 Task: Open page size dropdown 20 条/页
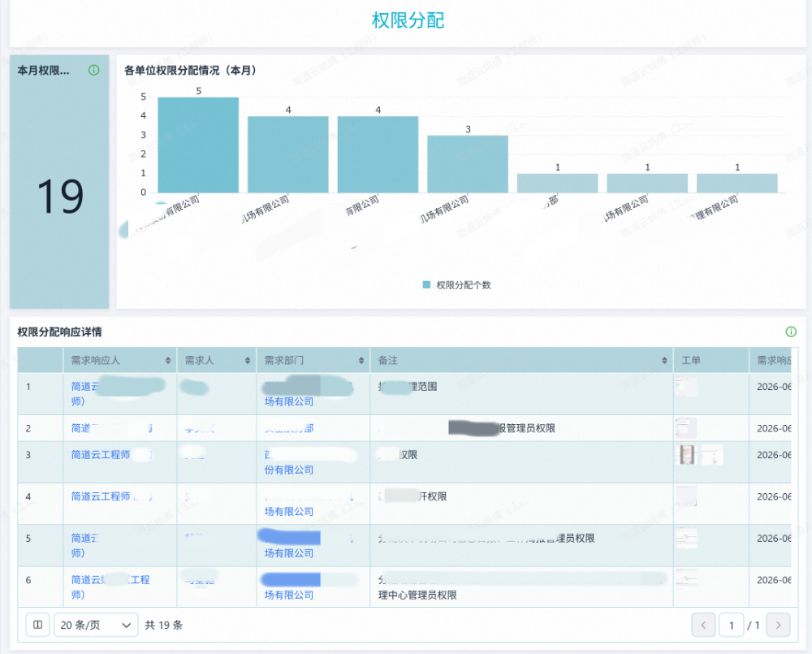[x=96, y=625]
